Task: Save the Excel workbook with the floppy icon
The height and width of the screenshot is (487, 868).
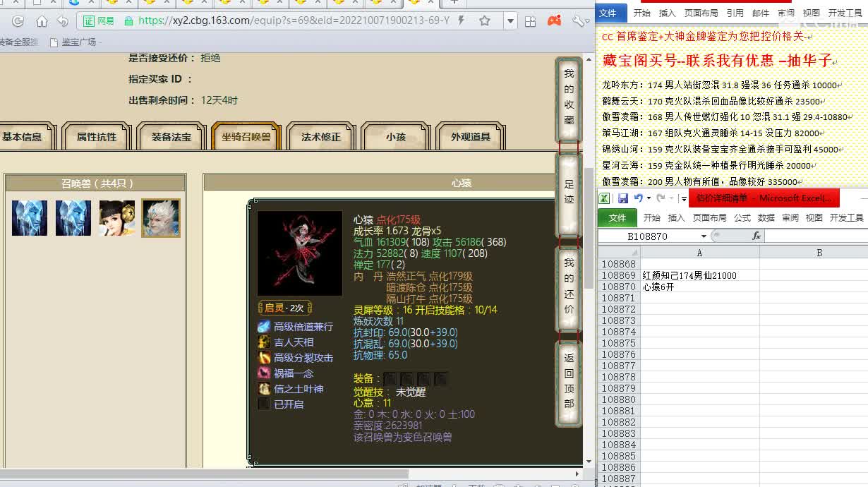Action: [x=623, y=198]
